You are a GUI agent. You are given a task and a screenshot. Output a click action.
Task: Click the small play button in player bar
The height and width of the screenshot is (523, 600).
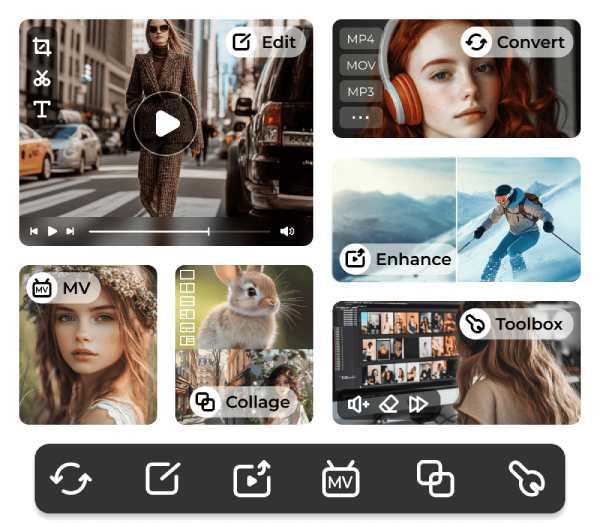point(52,231)
